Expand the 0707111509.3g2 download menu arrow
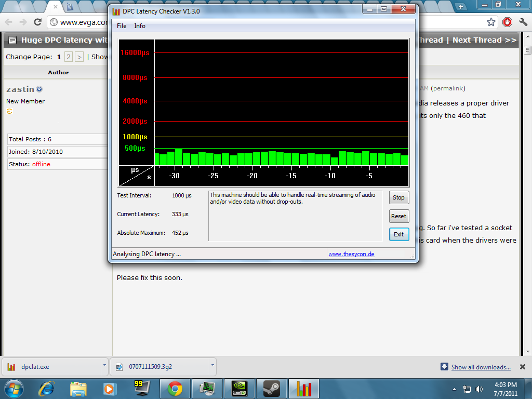Screen dimensions: 532x399 point(211,366)
